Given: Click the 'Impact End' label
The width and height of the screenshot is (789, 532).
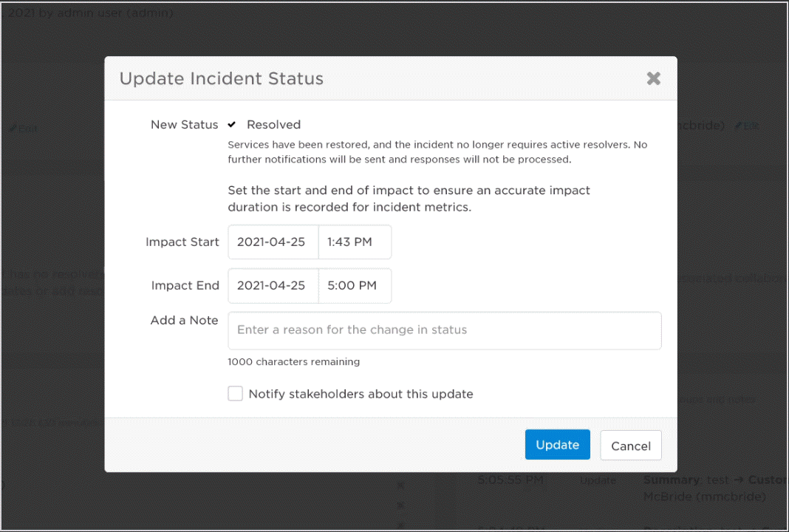Looking at the screenshot, I should [185, 285].
